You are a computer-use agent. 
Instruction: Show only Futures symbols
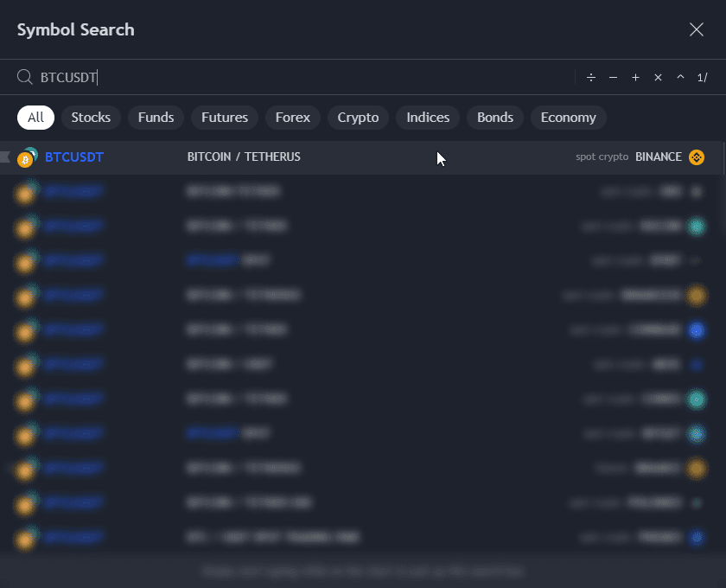tap(225, 118)
